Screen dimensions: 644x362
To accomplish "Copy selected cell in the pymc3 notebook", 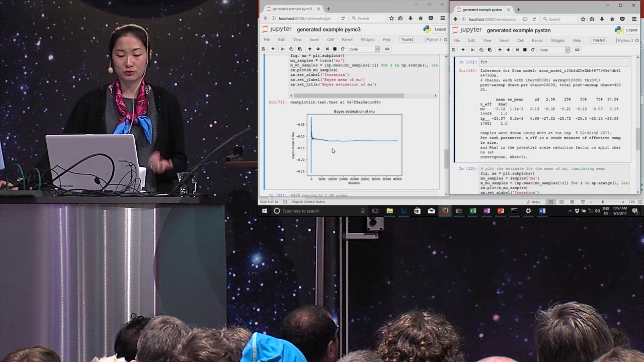I will [x=291, y=49].
